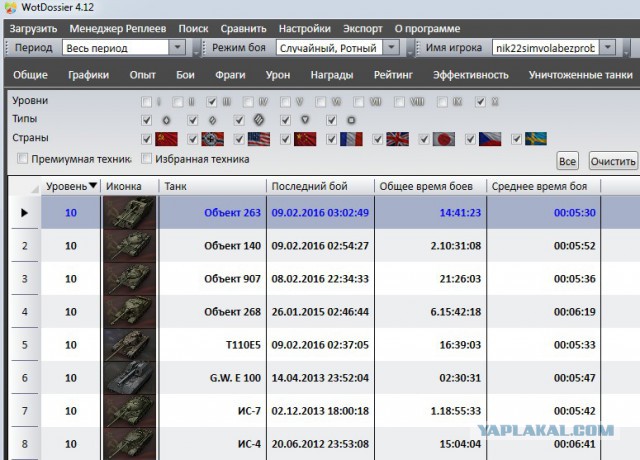This screenshot has height=460, width=640.
Task: Click the Germany flag icon
Action: [x=212, y=139]
